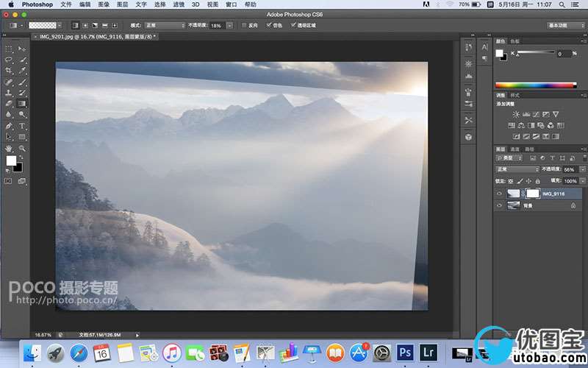Open the 滤镜 menu
This screenshot has width=588, height=368.
(x=179, y=4)
